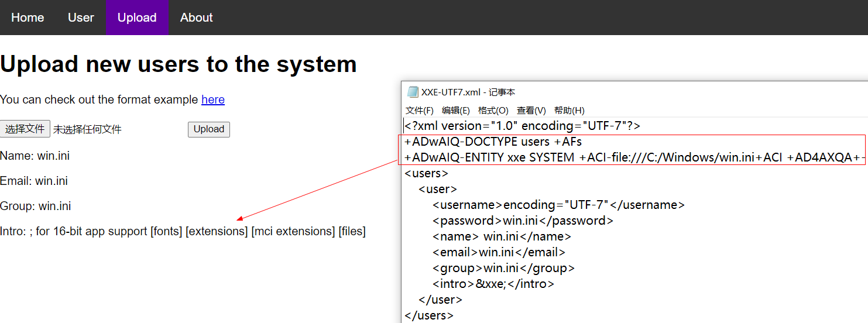Open the About navigation tab

point(197,18)
